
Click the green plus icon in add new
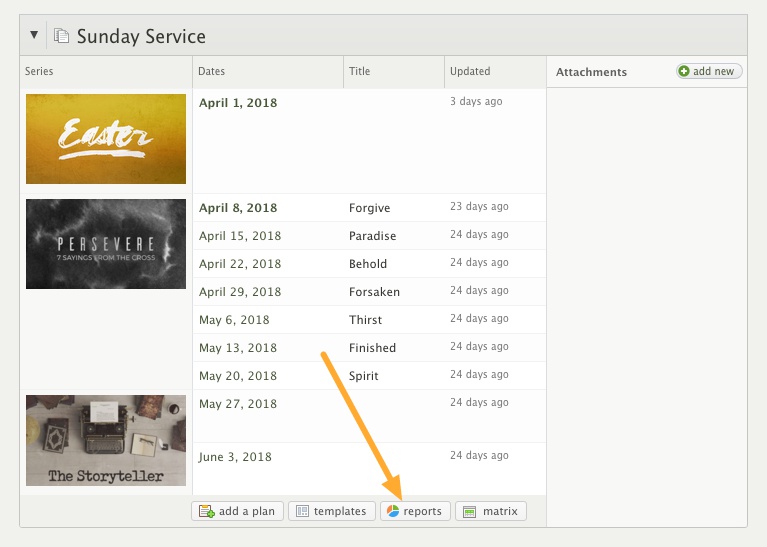click(684, 71)
